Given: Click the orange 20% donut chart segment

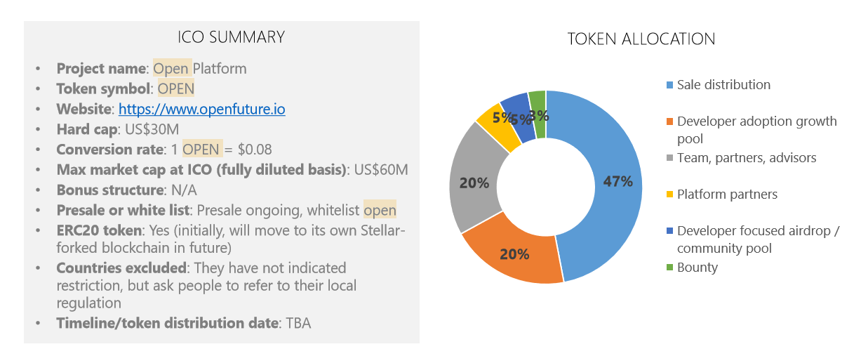Looking at the screenshot, I should coord(514,254).
